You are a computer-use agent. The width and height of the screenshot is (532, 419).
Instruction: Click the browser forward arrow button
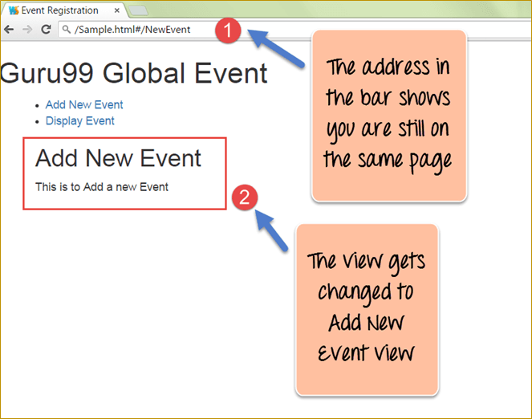pos(27,29)
